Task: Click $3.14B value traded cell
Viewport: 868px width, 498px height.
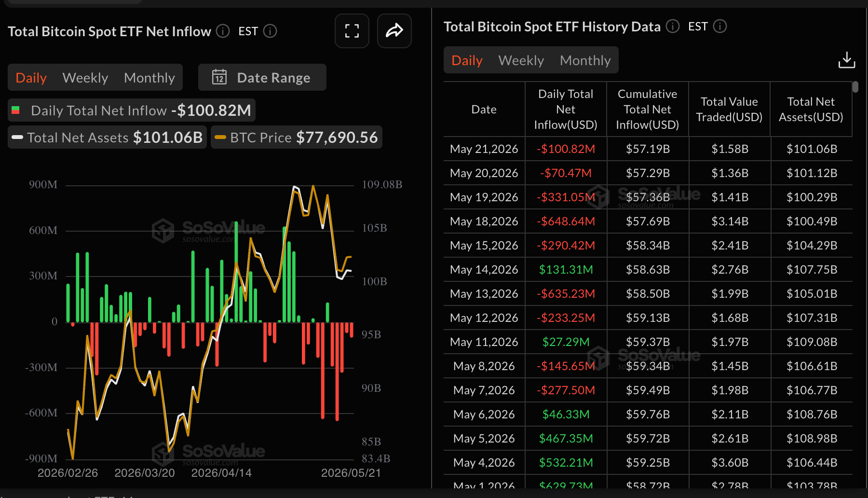Action: (x=730, y=221)
